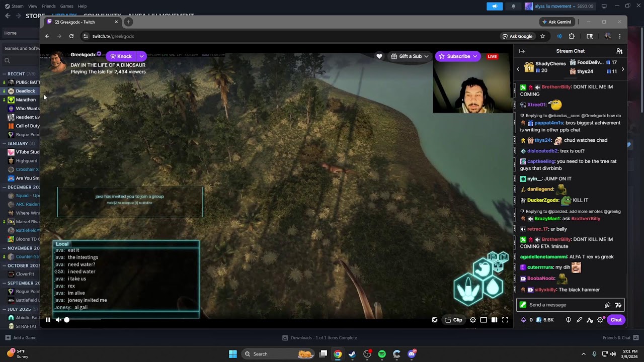Open the emote picker in chat
The height and width of the screenshot is (362, 644).
click(x=618, y=305)
